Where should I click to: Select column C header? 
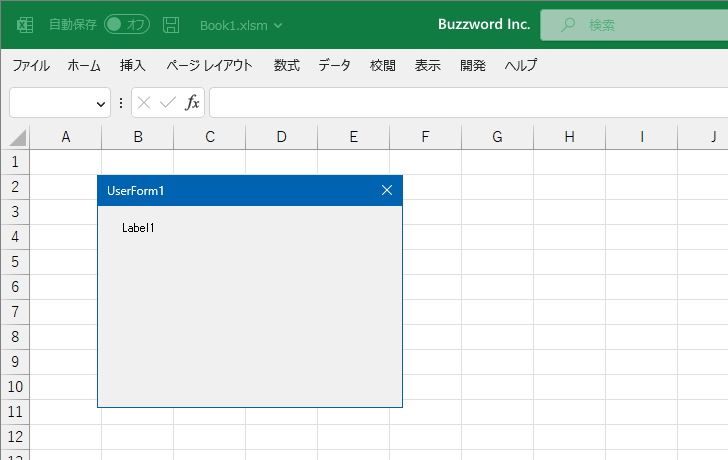(210, 137)
